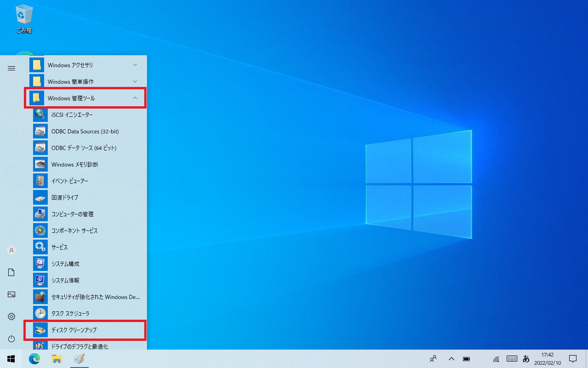Open the Windows メモリ診断 chip icon
The image size is (588, 368).
tap(40, 164)
